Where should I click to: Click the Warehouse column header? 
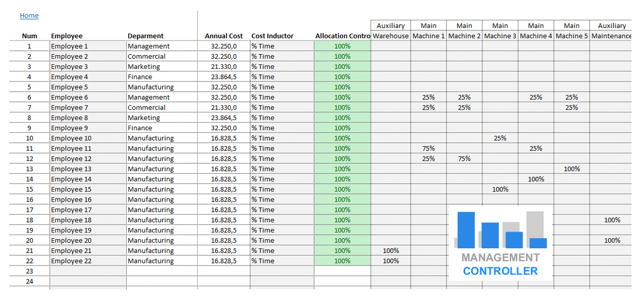390,36
